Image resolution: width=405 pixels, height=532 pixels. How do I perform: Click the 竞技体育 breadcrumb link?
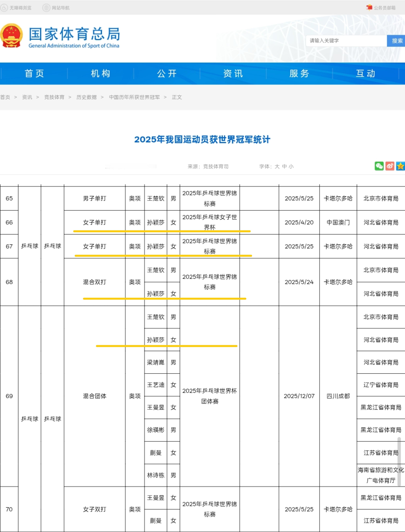click(x=54, y=97)
